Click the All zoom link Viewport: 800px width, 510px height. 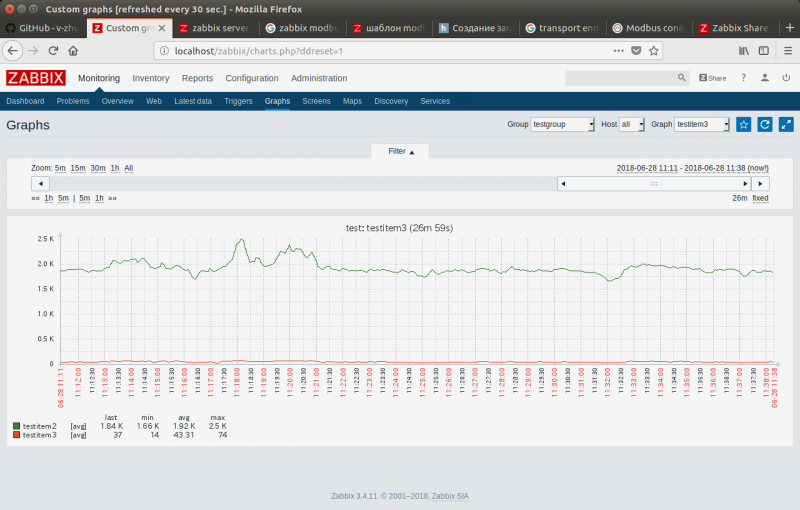(128, 168)
